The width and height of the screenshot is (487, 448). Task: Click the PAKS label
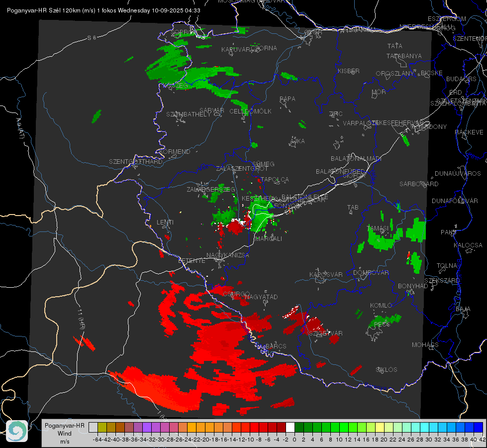448,232
